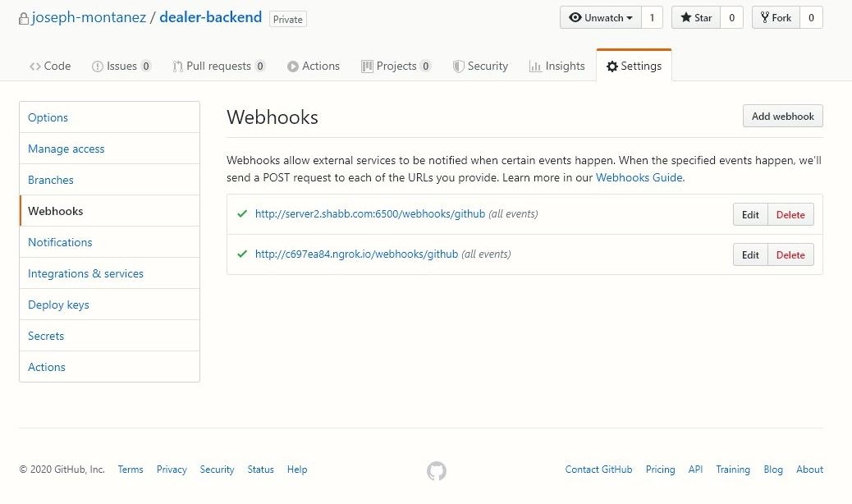
Task: Open the API footer link
Action: (x=695, y=470)
